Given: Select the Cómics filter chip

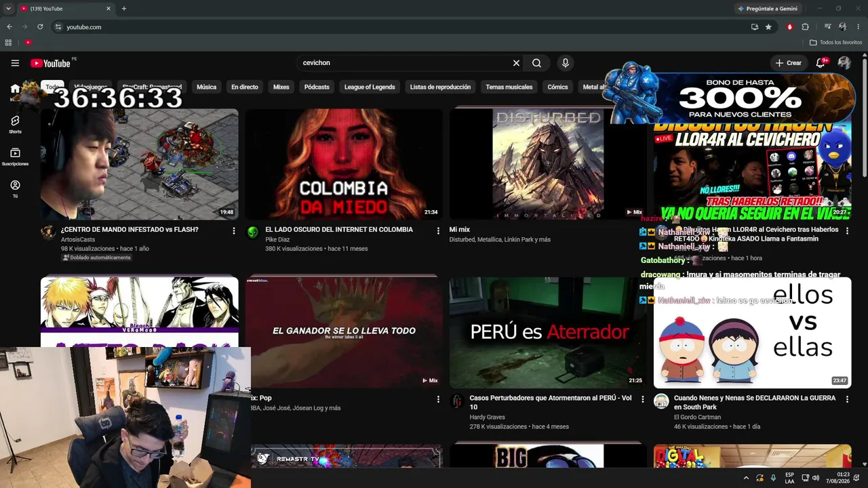Looking at the screenshot, I should coord(557,87).
